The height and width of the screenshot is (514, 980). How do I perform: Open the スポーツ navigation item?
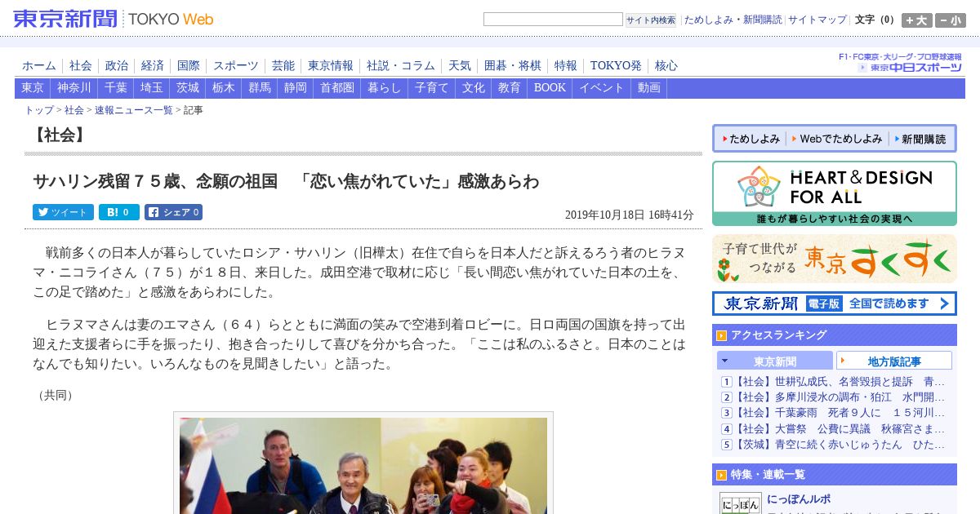236,66
